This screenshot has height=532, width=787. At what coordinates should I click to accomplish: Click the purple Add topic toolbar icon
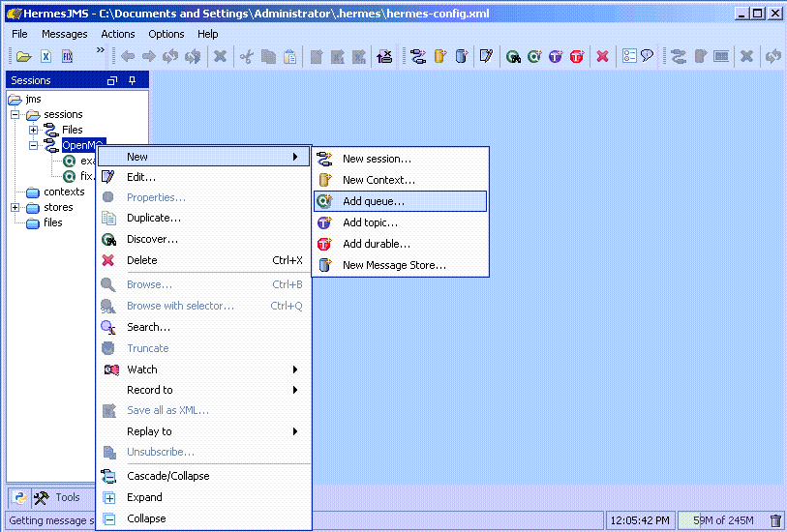tap(556, 57)
